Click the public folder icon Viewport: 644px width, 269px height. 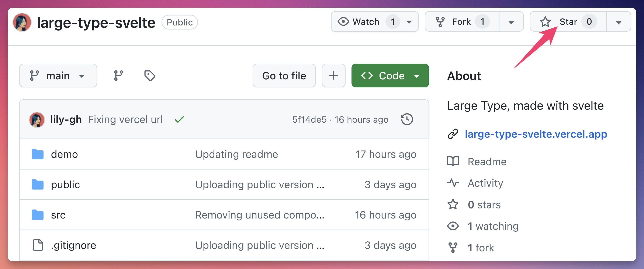coord(38,184)
